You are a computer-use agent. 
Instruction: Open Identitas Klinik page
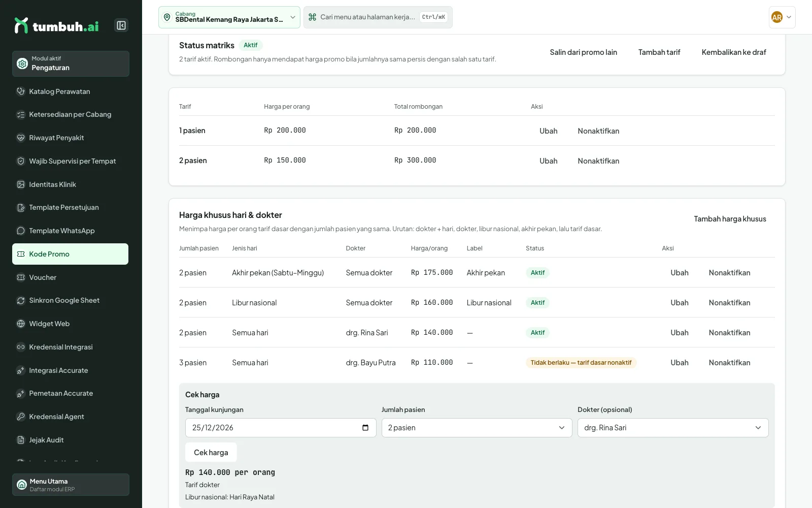click(70, 184)
